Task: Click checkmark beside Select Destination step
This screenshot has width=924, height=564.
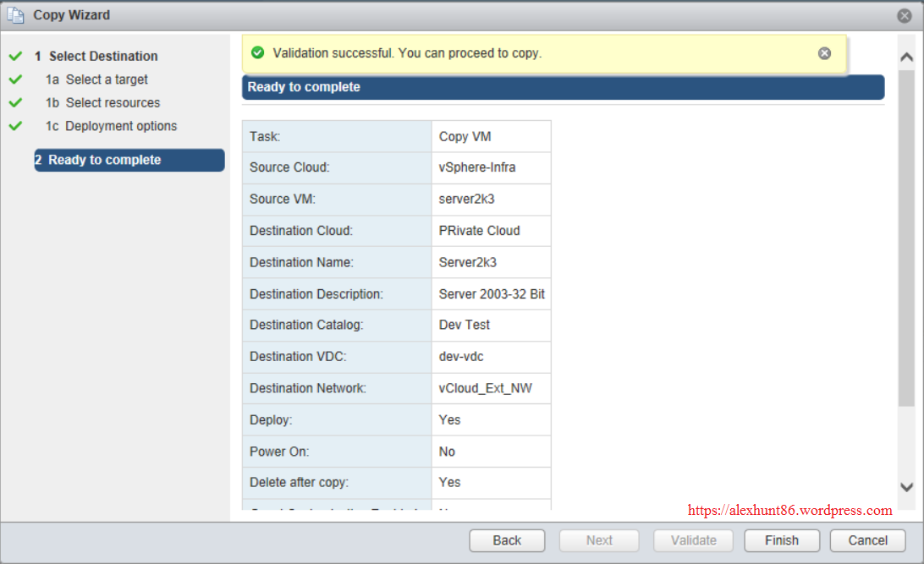Action: (x=14, y=56)
